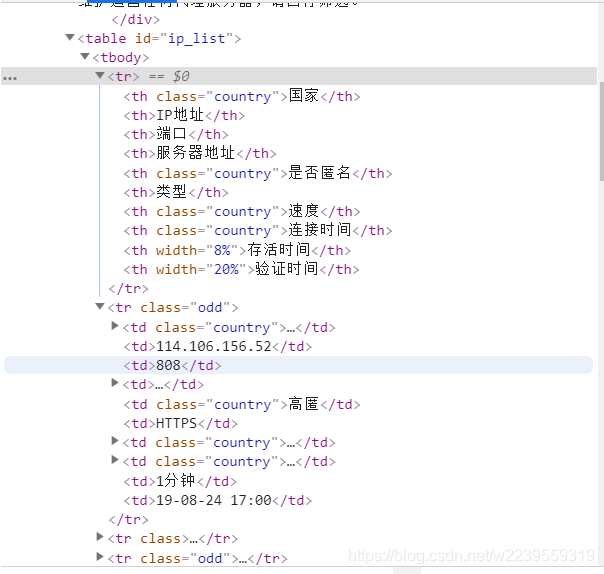Select the closing /div tag line
Screen dimensions: 604x574
(x=136, y=19)
